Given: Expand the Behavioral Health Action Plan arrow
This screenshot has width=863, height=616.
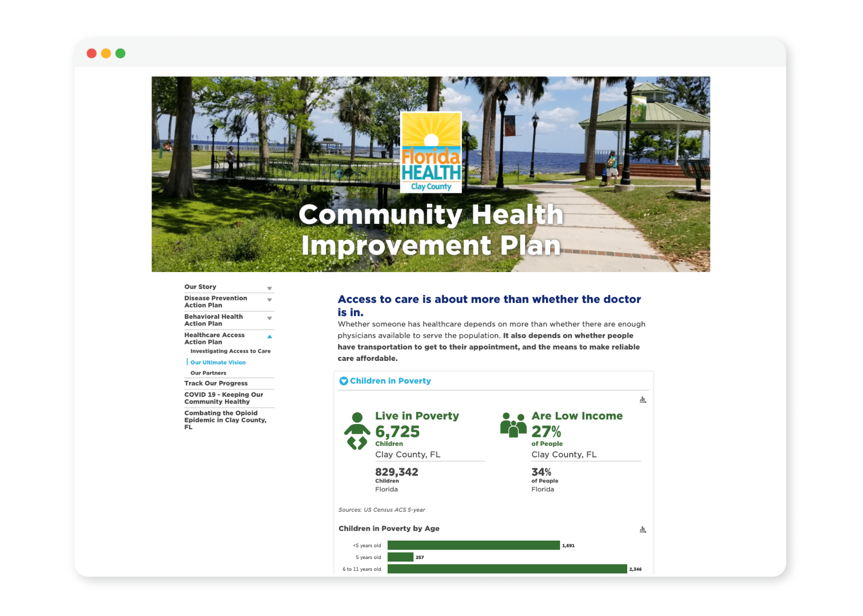Looking at the screenshot, I should (x=269, y=318).
